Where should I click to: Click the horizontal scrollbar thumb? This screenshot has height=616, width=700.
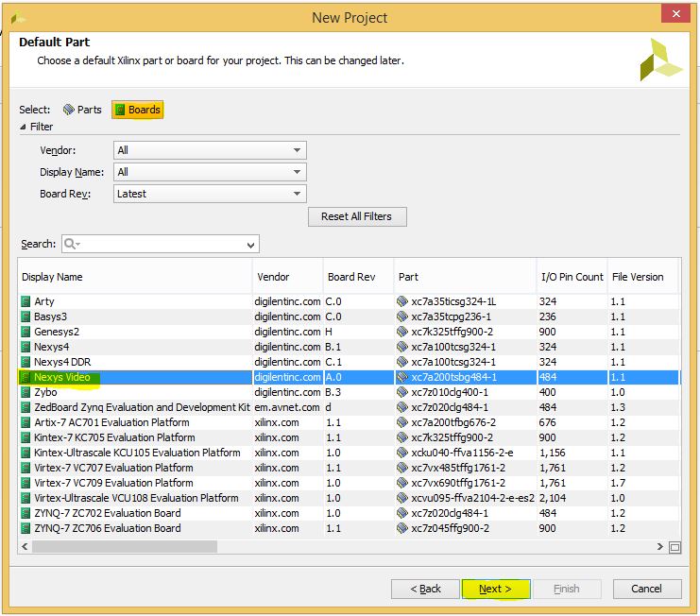[125, 547]
